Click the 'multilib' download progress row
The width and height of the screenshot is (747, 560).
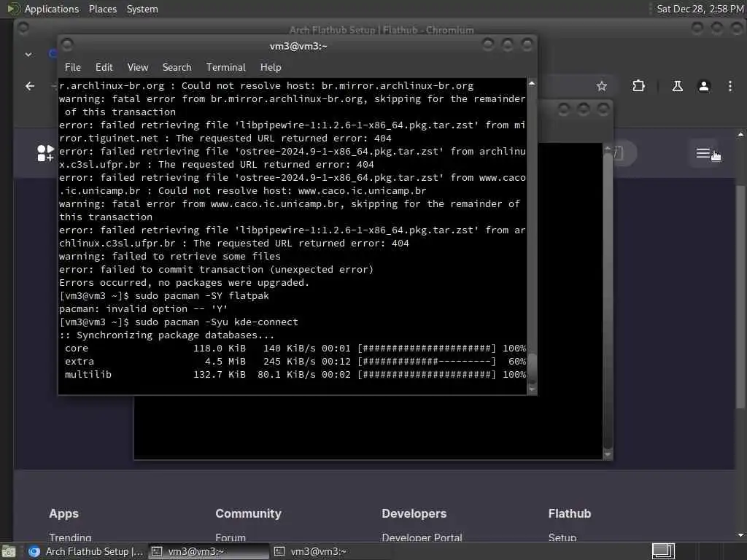point(295,375)
